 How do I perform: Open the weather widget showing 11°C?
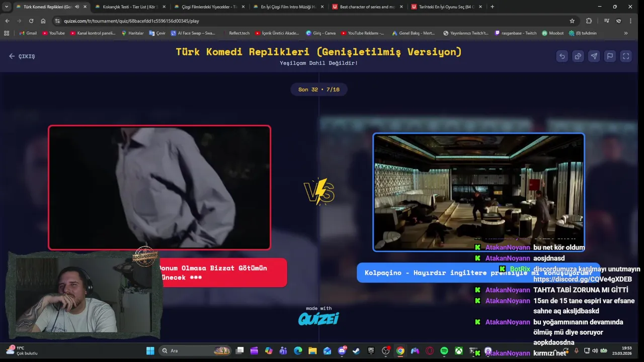click(x=22, y=350)
